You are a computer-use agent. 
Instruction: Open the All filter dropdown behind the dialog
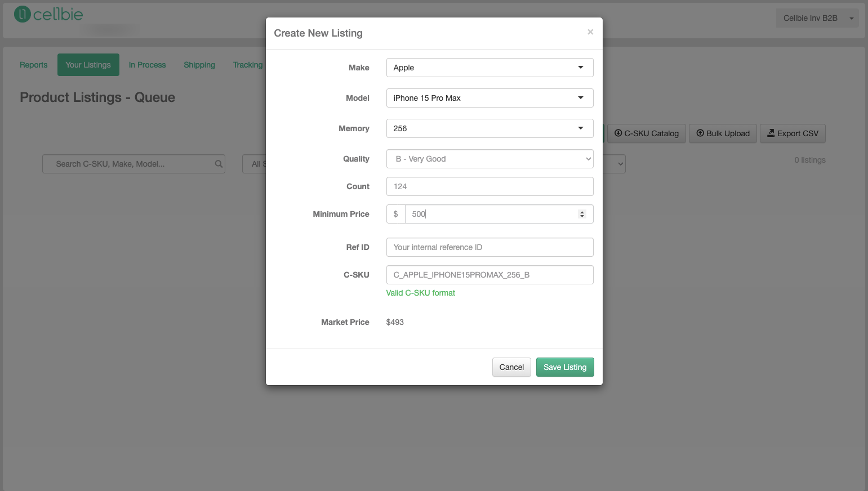click(x=255, y=164)
